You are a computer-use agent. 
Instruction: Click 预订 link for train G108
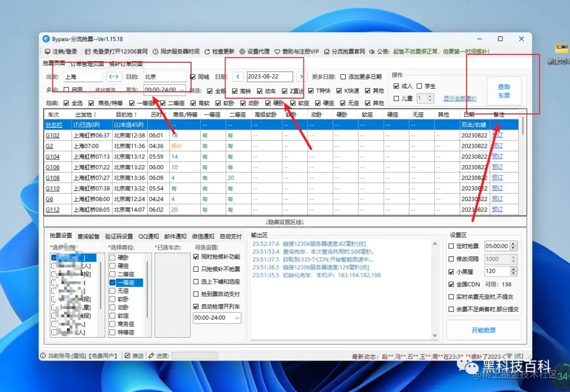(x=497, y=178)
